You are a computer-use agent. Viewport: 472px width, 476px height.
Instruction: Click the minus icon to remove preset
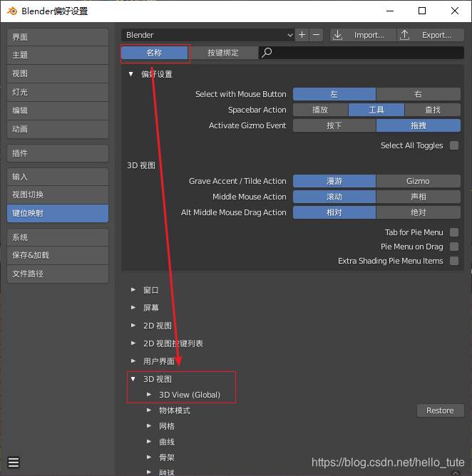(316, 35)
